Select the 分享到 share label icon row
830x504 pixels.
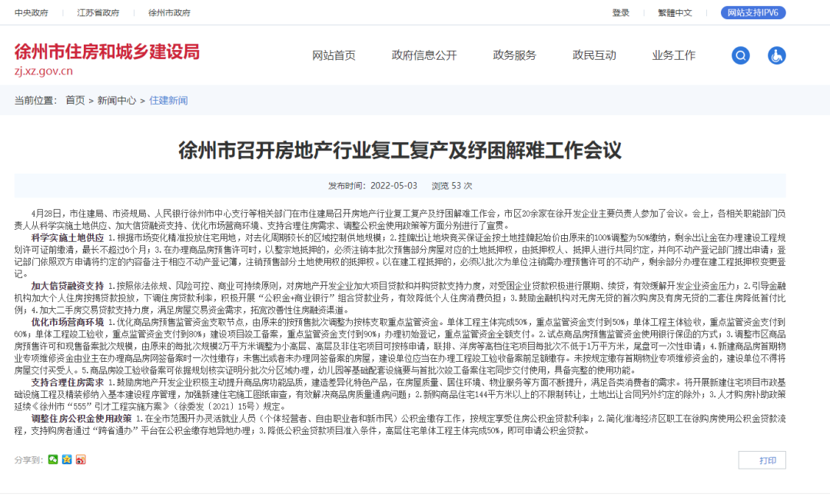(x=27, y=459)
